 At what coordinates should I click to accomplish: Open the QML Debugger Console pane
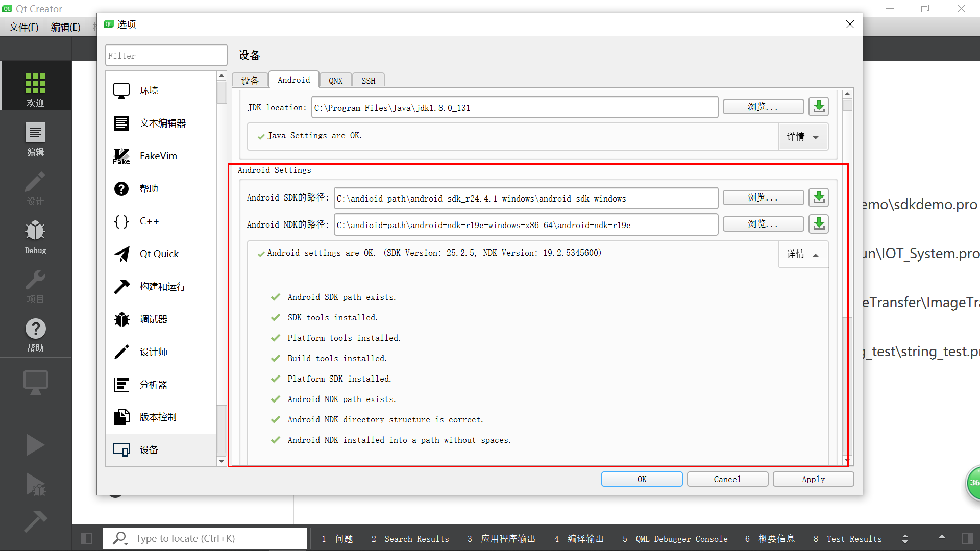[675, 539]
